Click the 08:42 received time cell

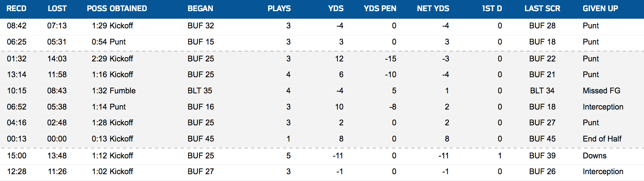tap(16, 26)
